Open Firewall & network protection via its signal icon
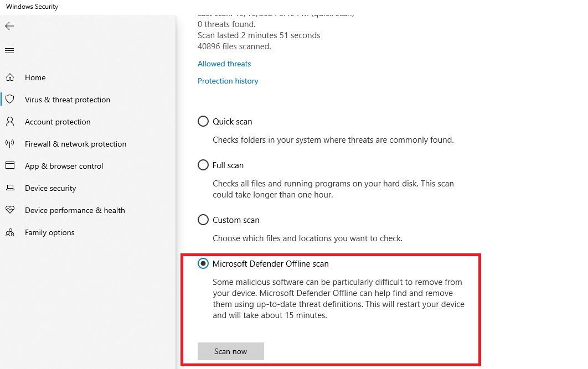 10,144
